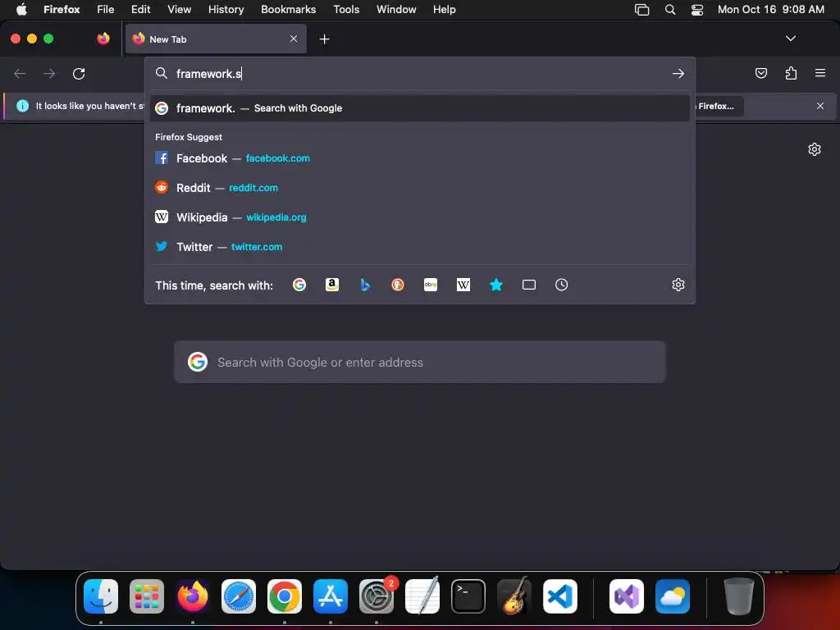Screen dimensions: 840x630
Task: Open a new tab with plus button
Action: point(324,39)
